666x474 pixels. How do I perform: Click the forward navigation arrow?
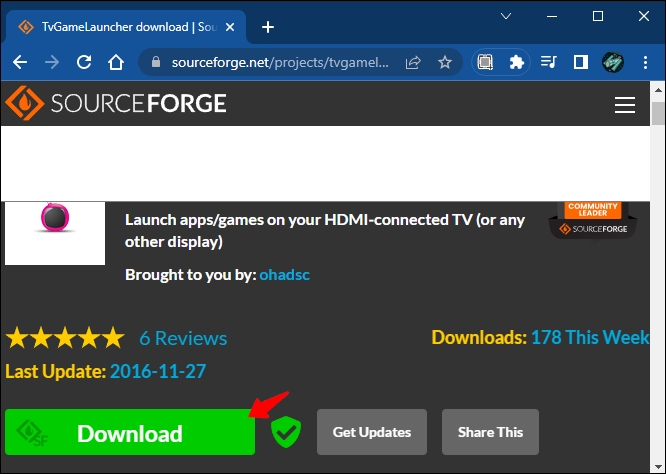coord(52,62)
